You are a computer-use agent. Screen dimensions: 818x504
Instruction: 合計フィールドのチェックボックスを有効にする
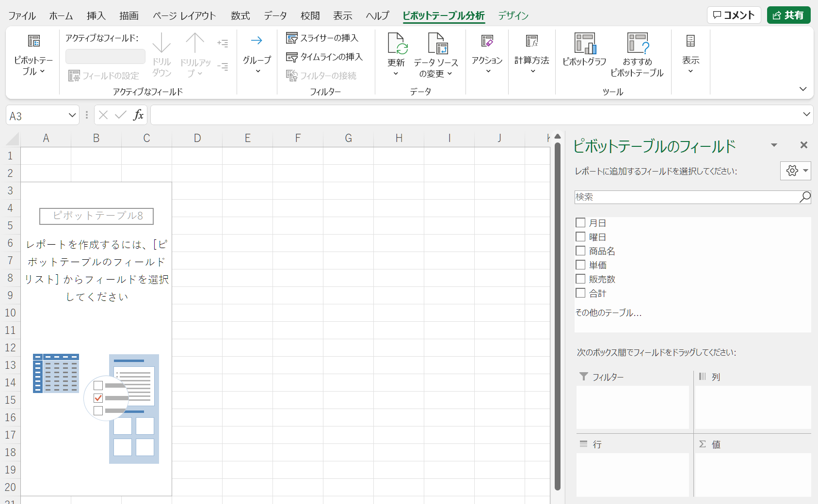point(580,293)
